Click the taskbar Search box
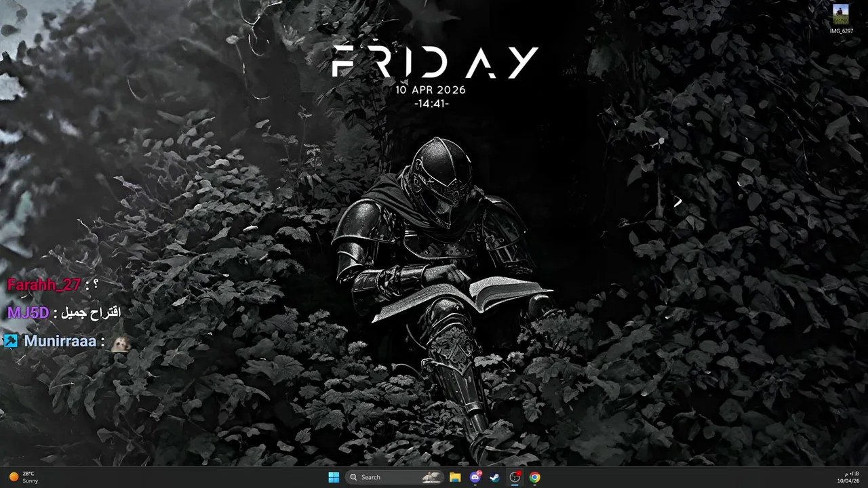This screenshot has height=488, width=868. 395,477
